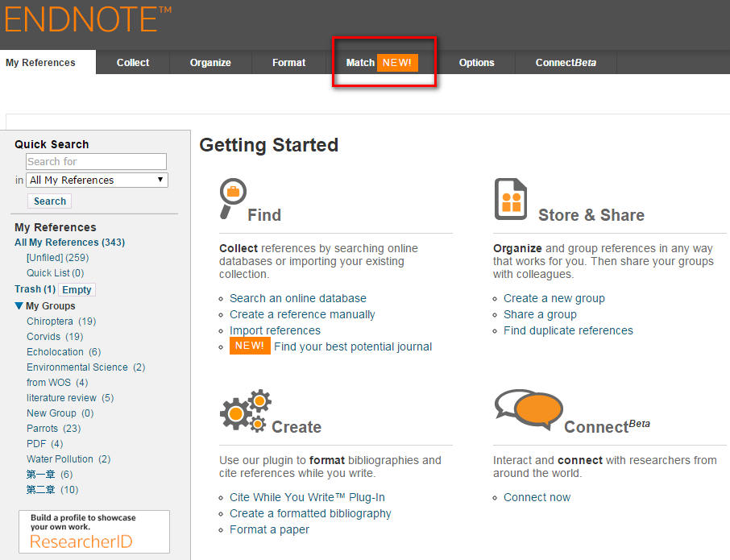
Task: Click the Store & Share section heading
Action: point(591,215)
